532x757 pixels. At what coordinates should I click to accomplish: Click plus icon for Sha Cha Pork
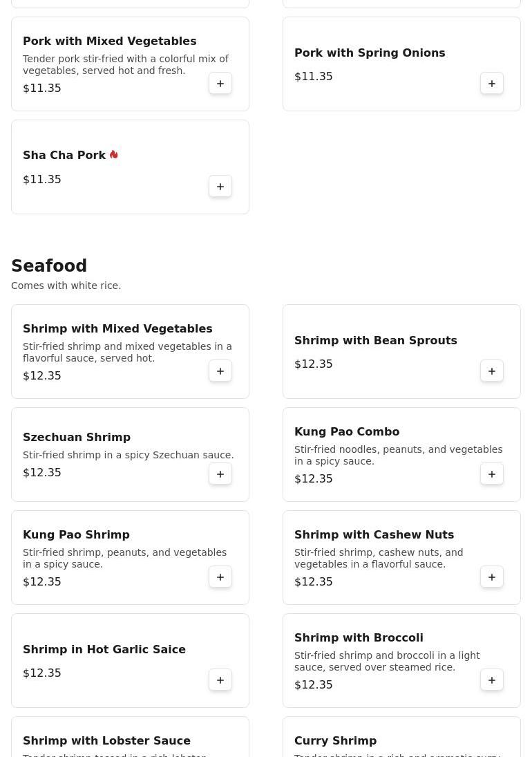(x=220, y=187)
